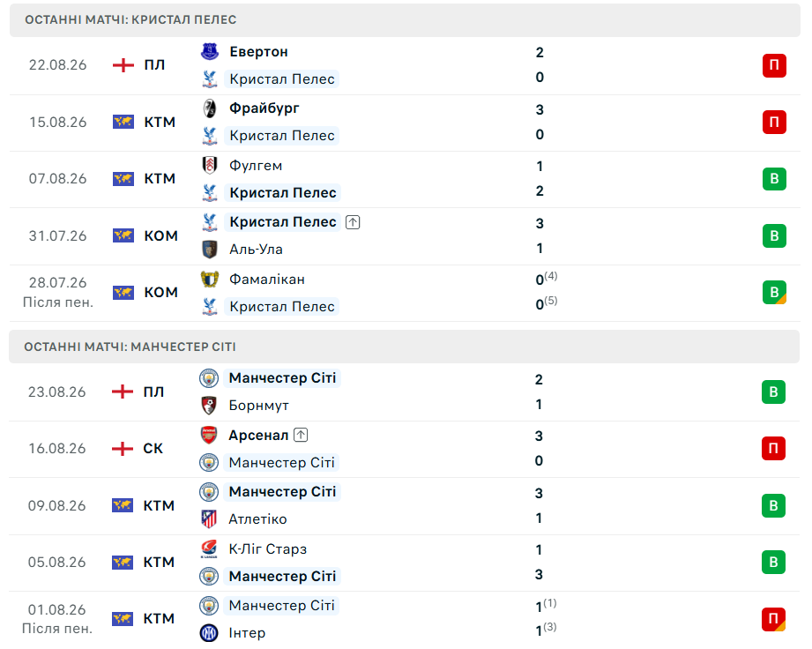The width and height of the screenshot is (812, 649).
Task: Click the Останні матчі: Кристал Пелес header
Action: click(x=405, y=19)
